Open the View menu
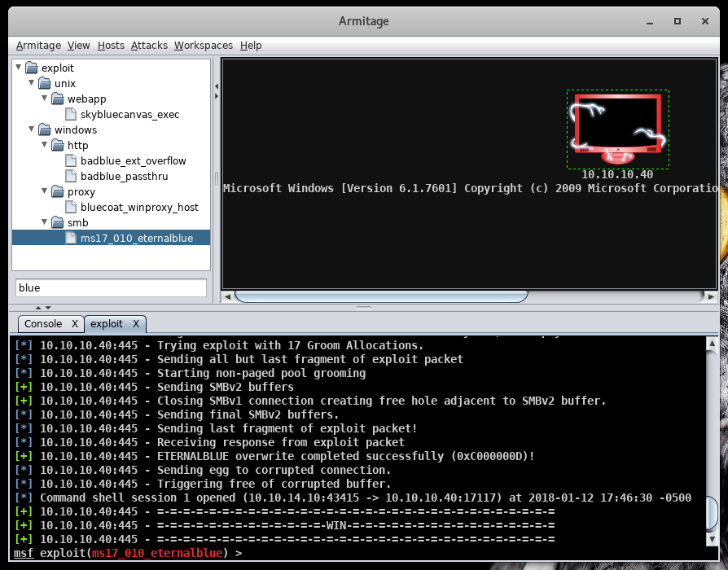 click(x=78, y=46)
